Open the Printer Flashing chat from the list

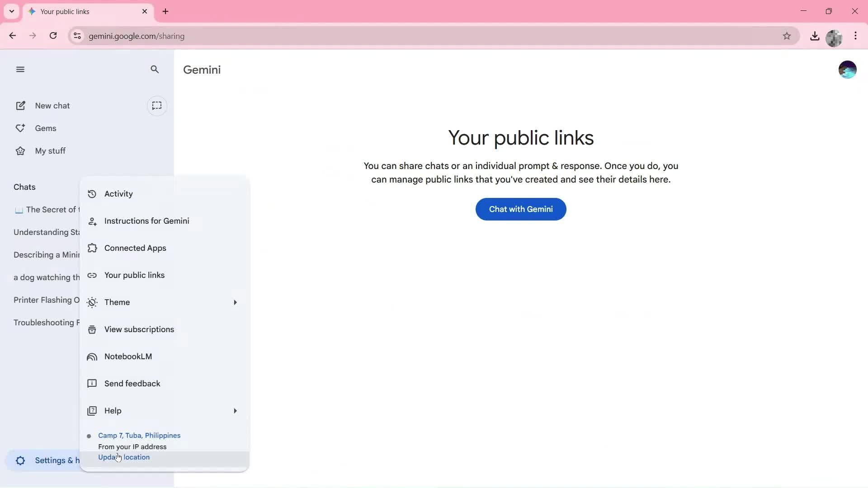[45, 300]
